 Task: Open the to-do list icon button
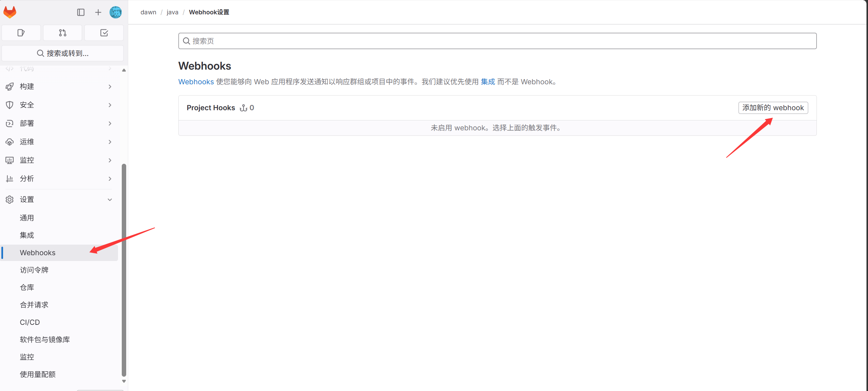104,33
